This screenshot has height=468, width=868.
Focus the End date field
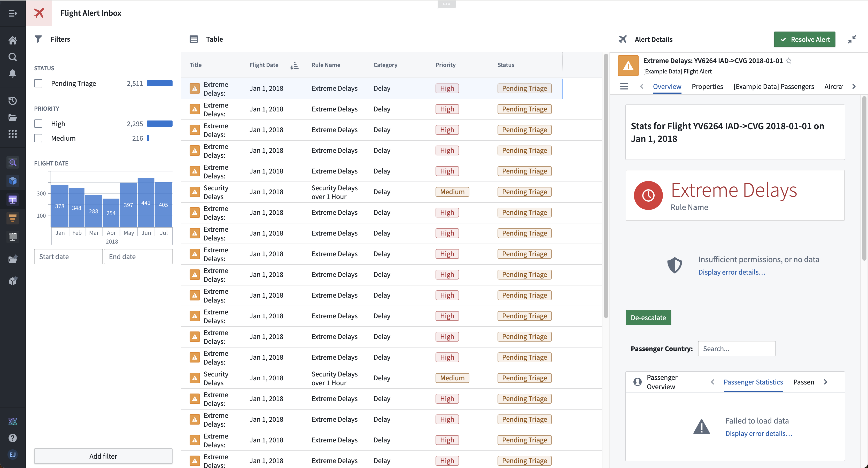tap(138, 256)
